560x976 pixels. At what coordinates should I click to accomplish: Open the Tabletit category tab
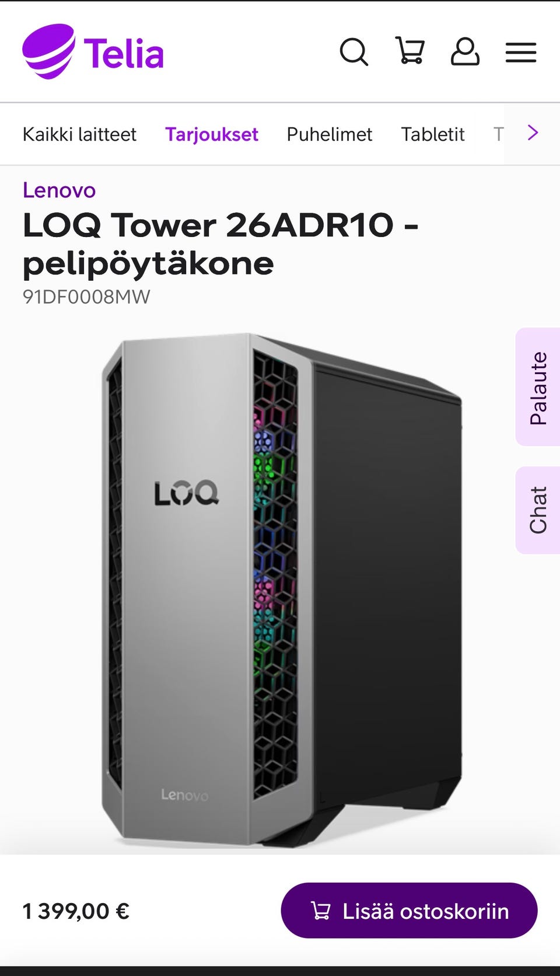(x=433, y=134)
